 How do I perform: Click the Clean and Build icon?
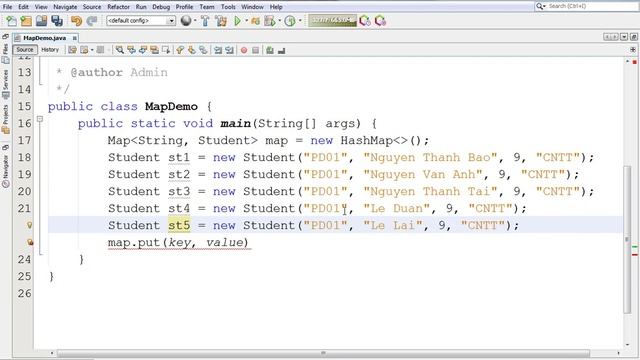click(221, 21)
